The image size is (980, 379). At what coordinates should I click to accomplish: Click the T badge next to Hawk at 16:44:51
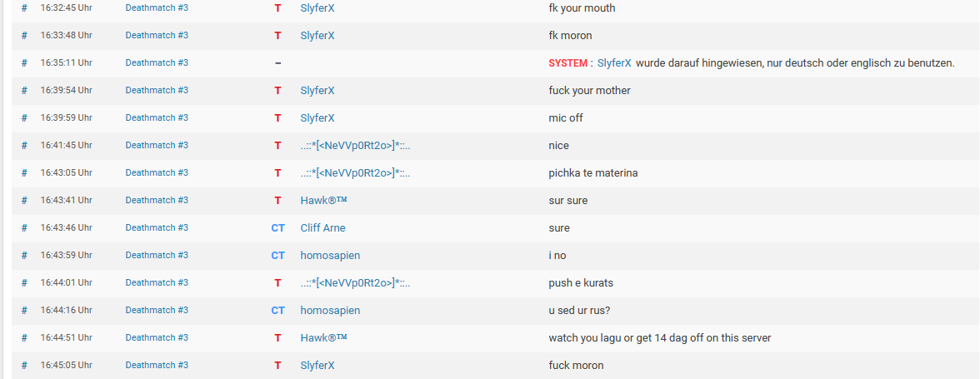point(277,338)
